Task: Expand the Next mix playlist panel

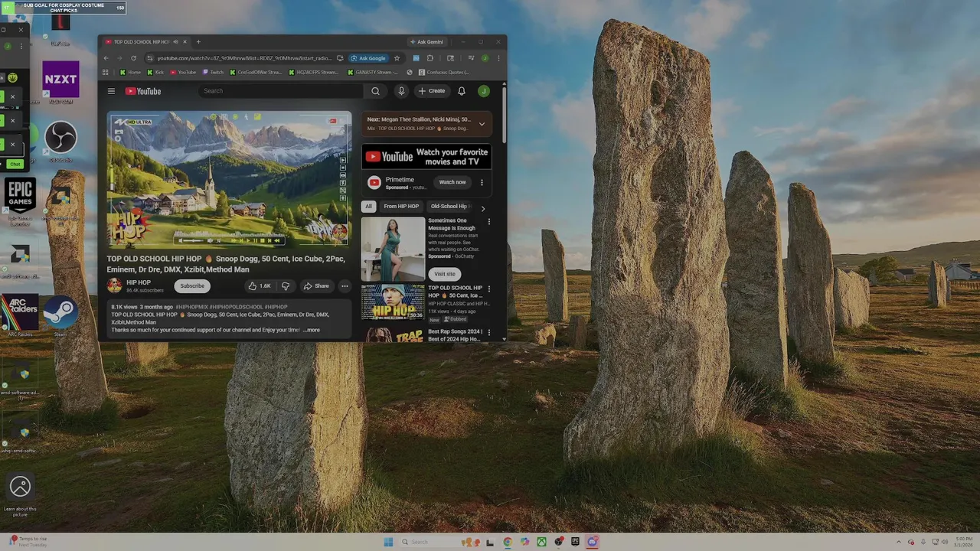Action: (482, 123)
